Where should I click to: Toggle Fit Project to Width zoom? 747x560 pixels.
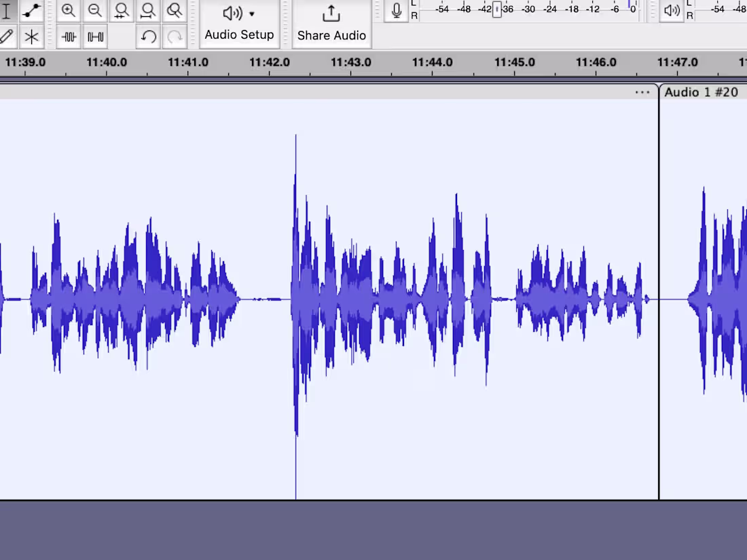point(148,10)
